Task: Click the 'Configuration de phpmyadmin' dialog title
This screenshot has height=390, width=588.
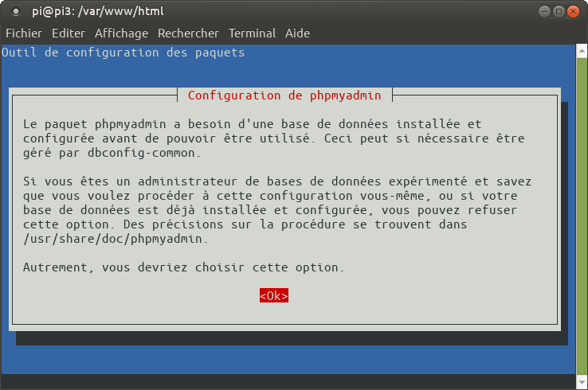Action: pos(284,96)
